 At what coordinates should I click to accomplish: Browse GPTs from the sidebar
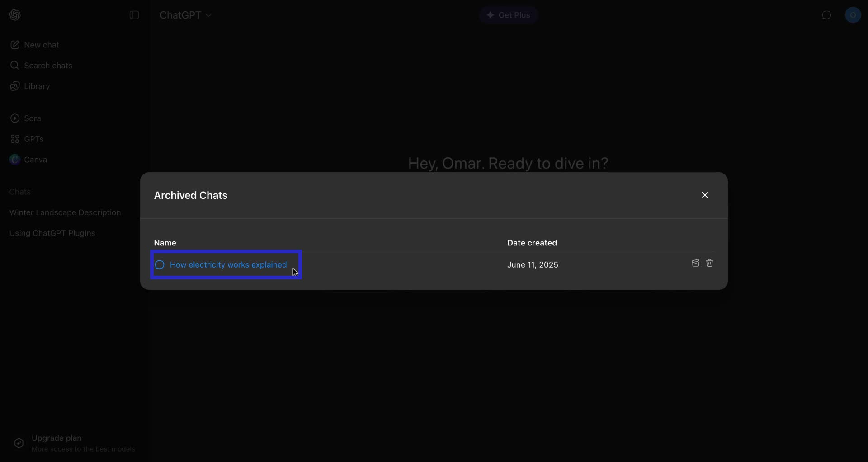33,139
